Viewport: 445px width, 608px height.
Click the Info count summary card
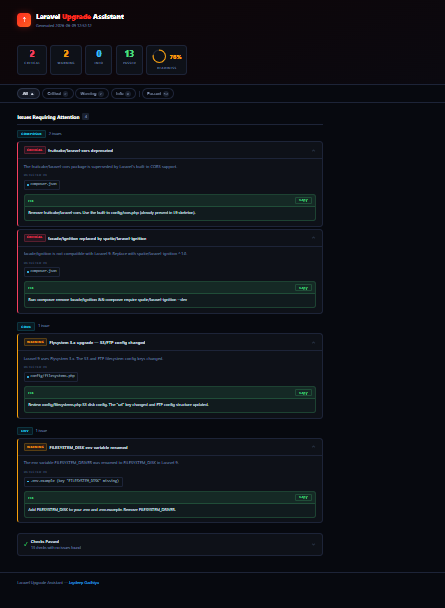pos(98,60)
